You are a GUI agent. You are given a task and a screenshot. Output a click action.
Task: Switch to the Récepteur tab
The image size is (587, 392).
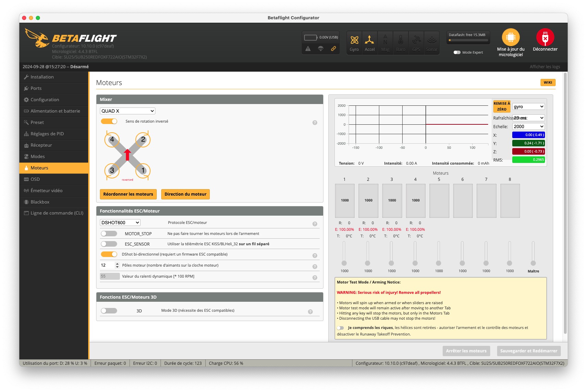point(54,145)
